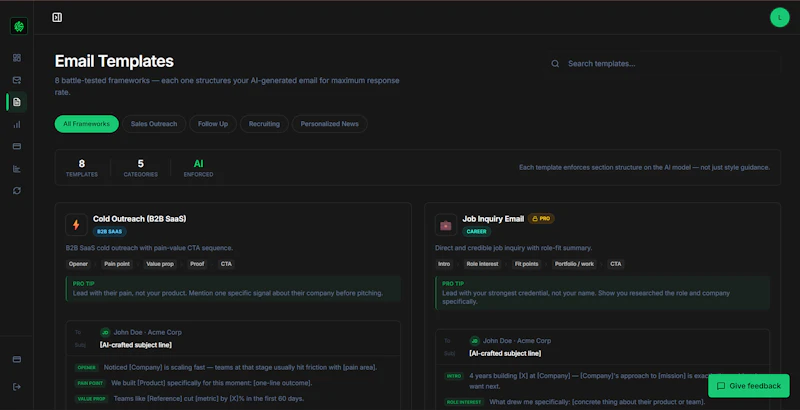Open the line-chart reports icon in the sidebar
This screenshot has height=410, width=800.
pyautogui.click(x=17, y=169)
